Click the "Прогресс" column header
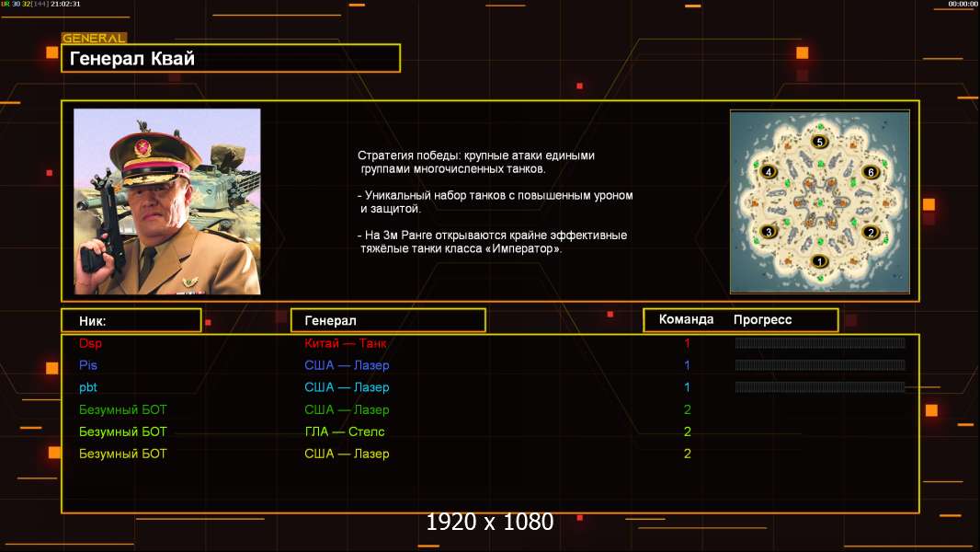 coord(762,320)
